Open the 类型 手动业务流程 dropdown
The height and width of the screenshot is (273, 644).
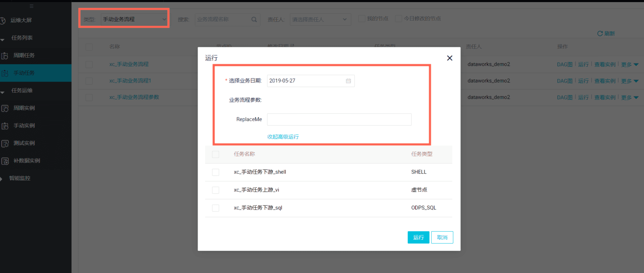(x=134, y=19)
